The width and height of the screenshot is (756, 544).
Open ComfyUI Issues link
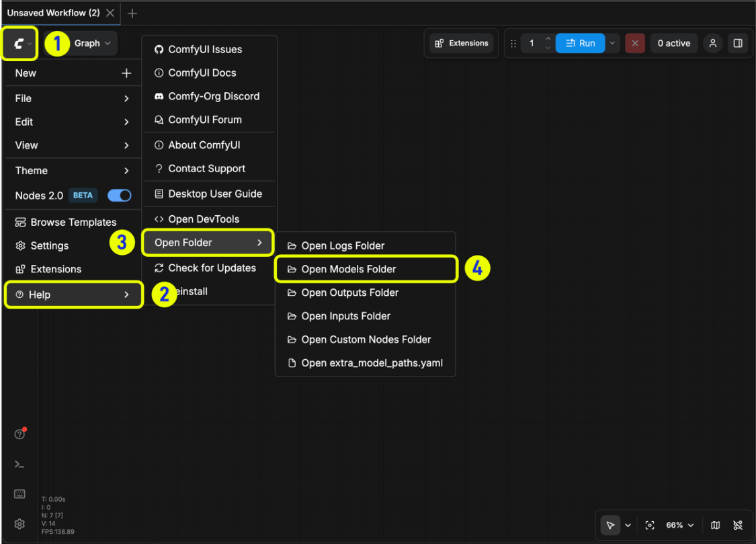[x=209, y=50]
